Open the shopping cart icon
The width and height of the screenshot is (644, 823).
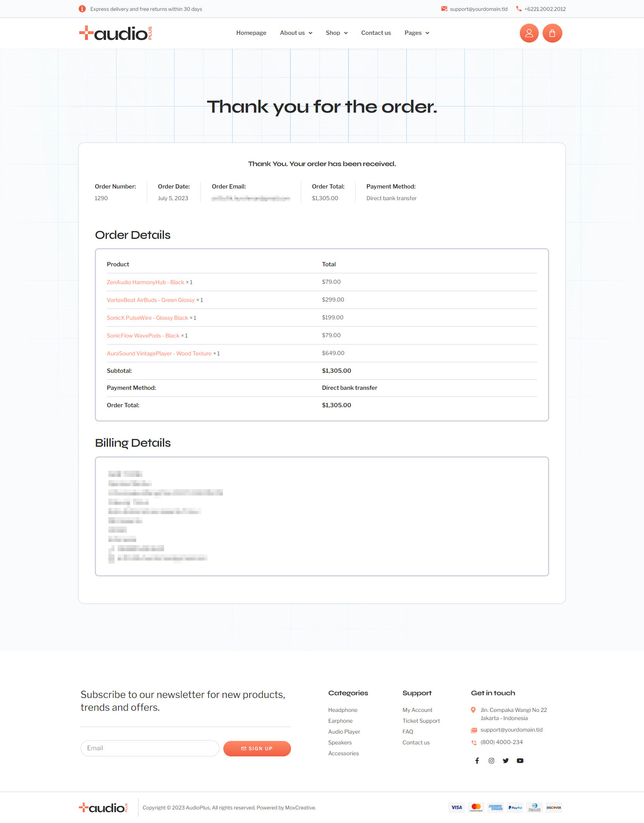(552, 33)
